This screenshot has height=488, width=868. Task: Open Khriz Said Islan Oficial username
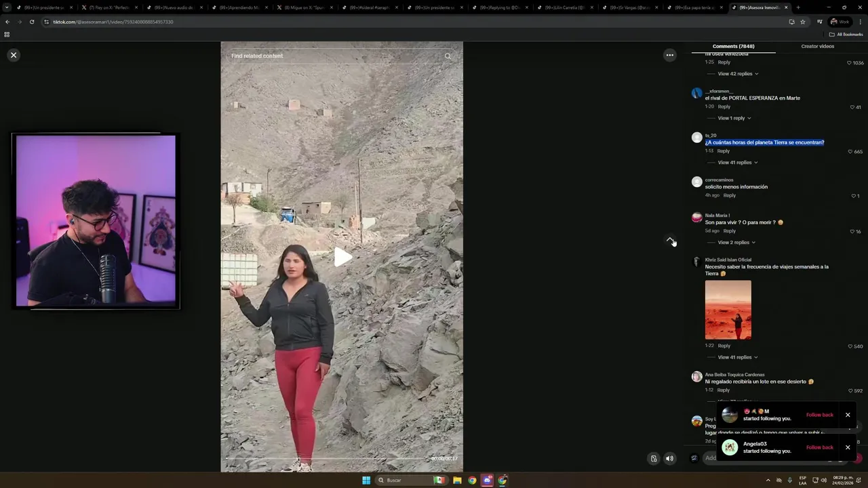(x=728, y=260)
